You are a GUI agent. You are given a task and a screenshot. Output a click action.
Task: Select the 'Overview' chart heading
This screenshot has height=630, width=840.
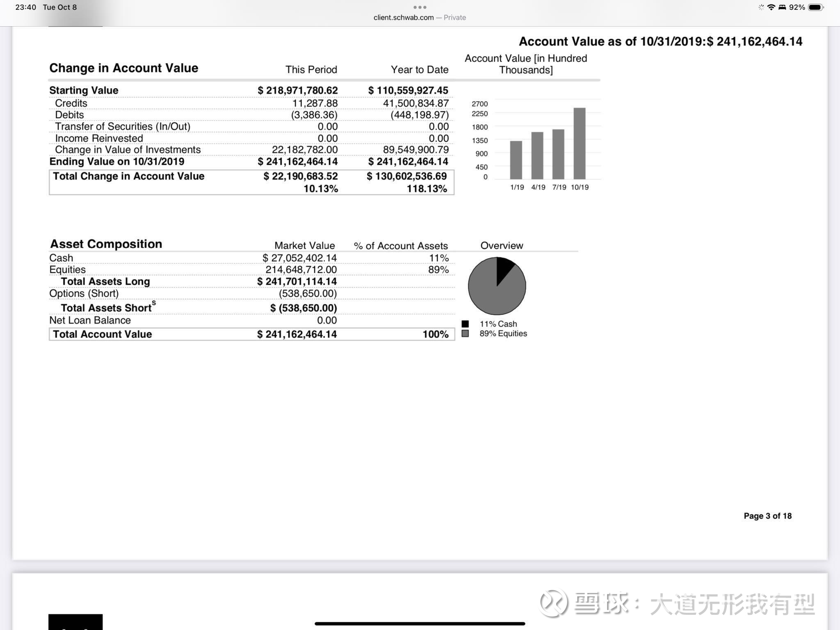(502, 246)
